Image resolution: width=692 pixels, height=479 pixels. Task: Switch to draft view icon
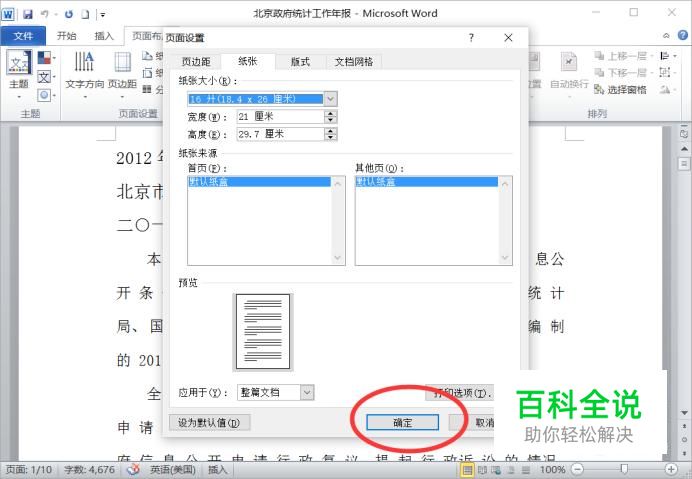click(526, 470)
